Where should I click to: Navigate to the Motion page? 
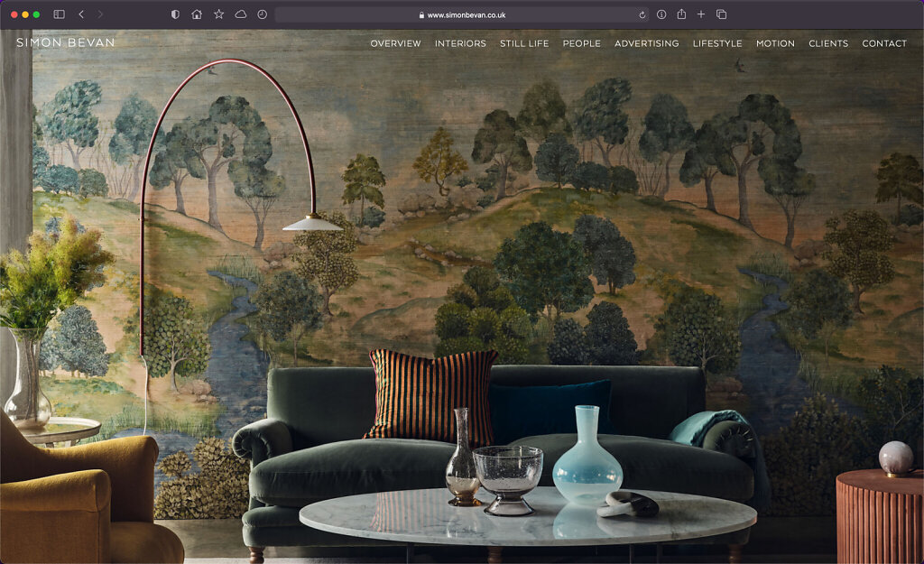[775, 43]
